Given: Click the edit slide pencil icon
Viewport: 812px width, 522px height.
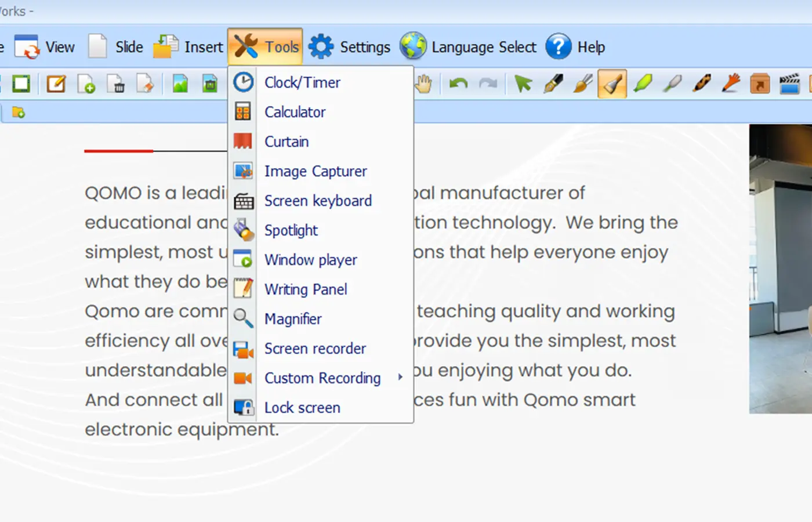Looking at the screenshot, I should (56, 84).
